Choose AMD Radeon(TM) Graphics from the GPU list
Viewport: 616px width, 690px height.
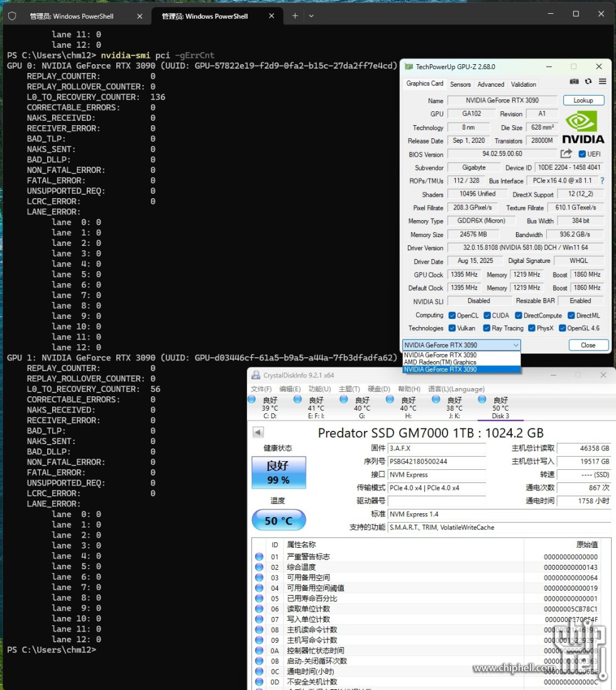click(x=461, y=362)
